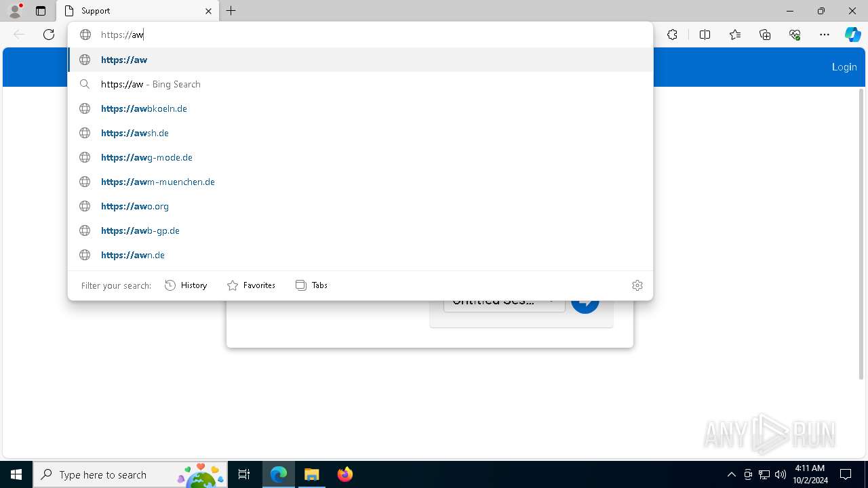
Task: Choose https://aw Bing Search suggestion
Action: click(360, 84)
